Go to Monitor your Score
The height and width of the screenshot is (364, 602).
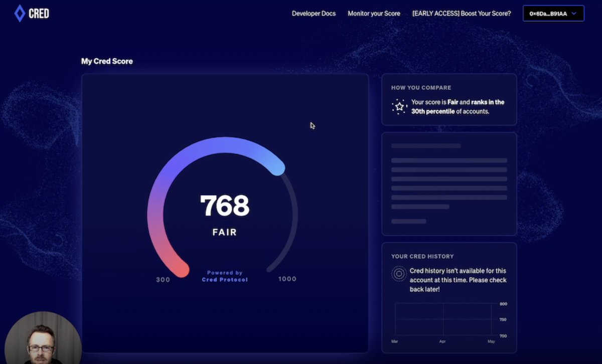(374, 14)
